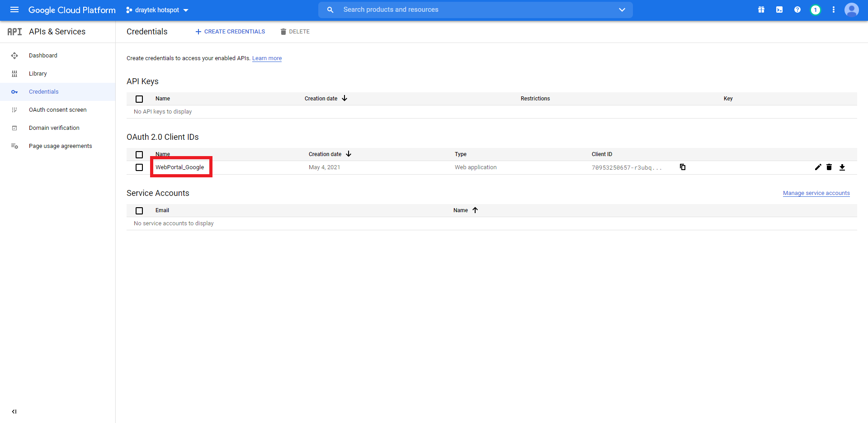Open the three-dot settings menu

tap(834, 10)
